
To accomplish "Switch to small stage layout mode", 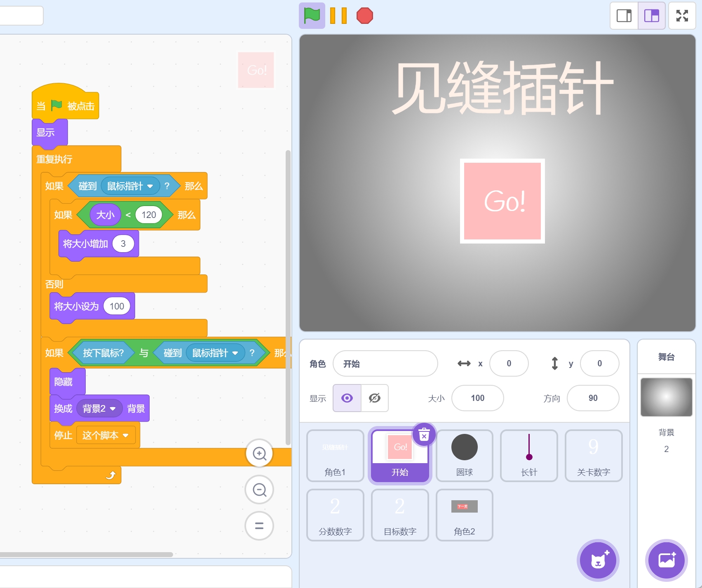I will tap(623, 16).
